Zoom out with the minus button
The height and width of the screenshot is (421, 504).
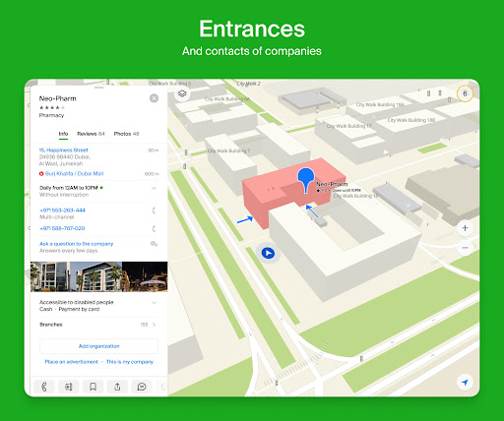click(x=465, y=248)
